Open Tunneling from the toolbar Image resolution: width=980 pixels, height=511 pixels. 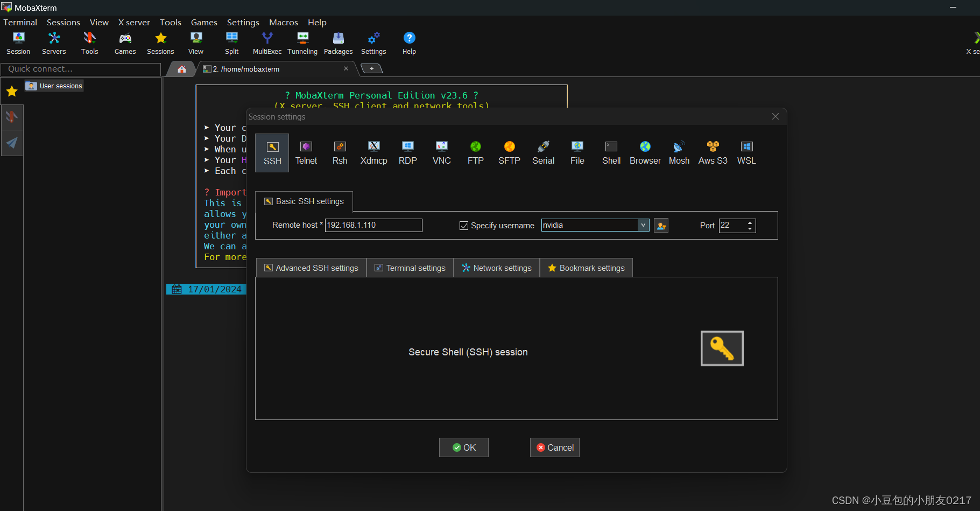[302, 43]
